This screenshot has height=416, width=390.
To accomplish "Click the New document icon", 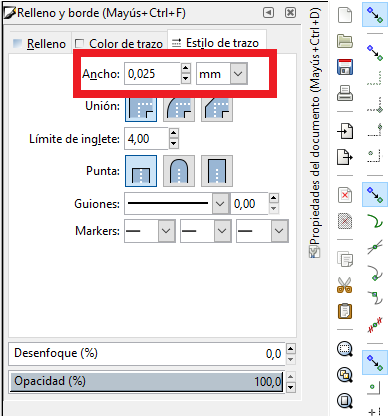I will [345, 15].
